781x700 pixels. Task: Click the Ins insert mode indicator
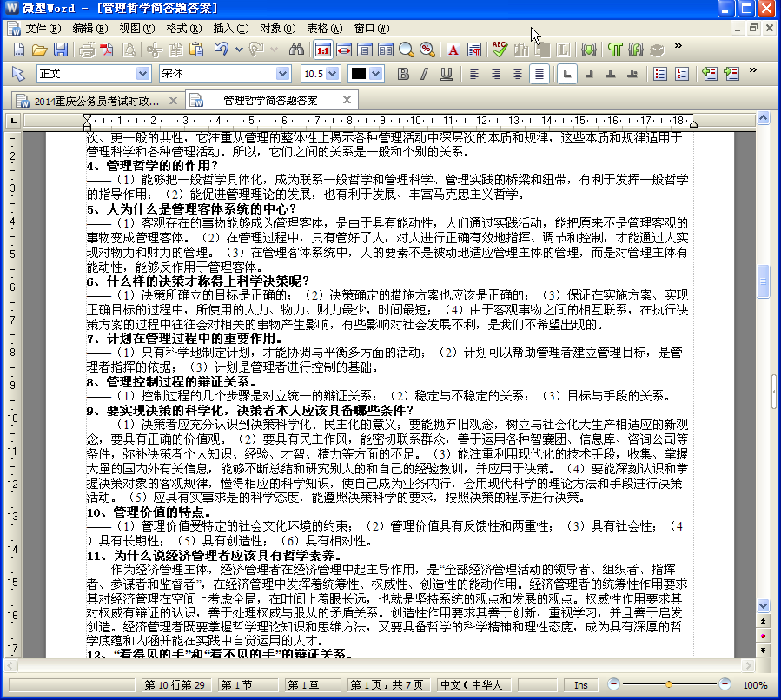[x=580, y=685]
